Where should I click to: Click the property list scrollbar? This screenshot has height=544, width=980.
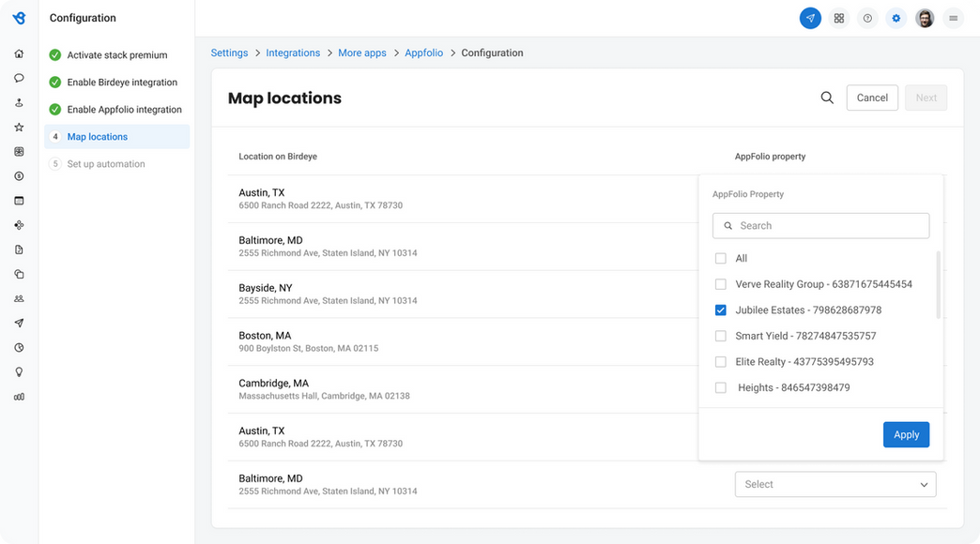point(938,285)
